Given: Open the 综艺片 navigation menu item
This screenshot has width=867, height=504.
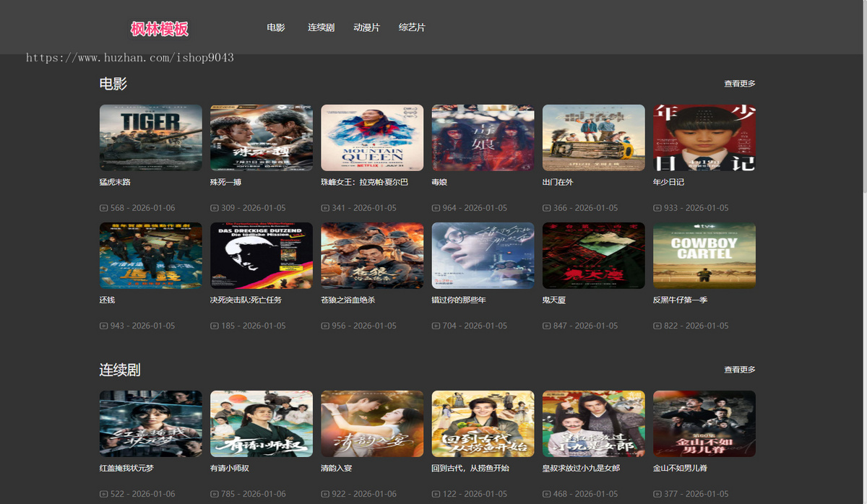Looking at the screenshot, I should pos(412,27).
